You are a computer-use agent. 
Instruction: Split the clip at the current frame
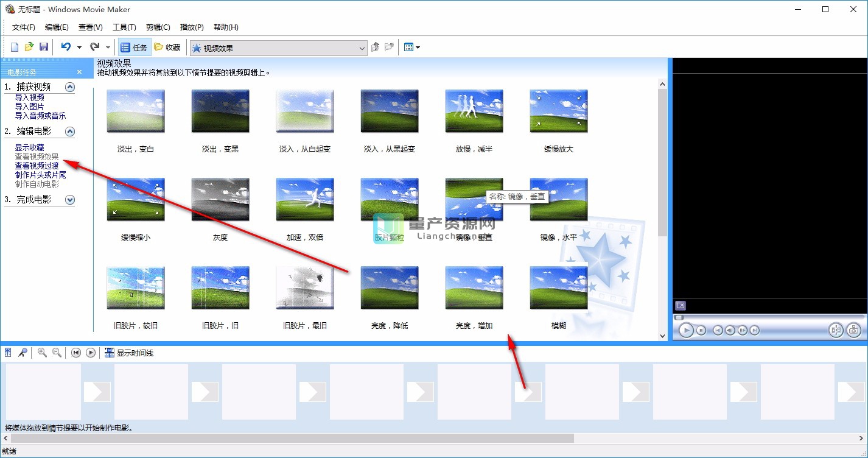pyautogui.click(x=836, y=330)
